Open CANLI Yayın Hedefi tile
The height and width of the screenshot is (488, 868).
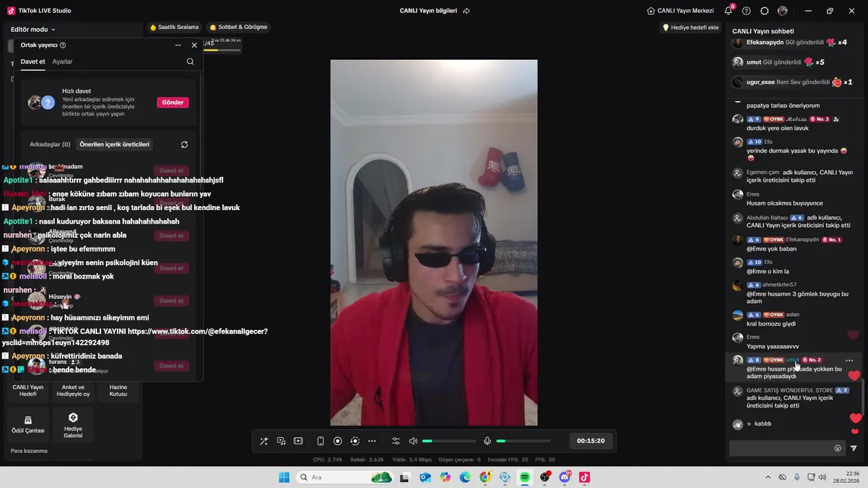click(x=28, y=390)
